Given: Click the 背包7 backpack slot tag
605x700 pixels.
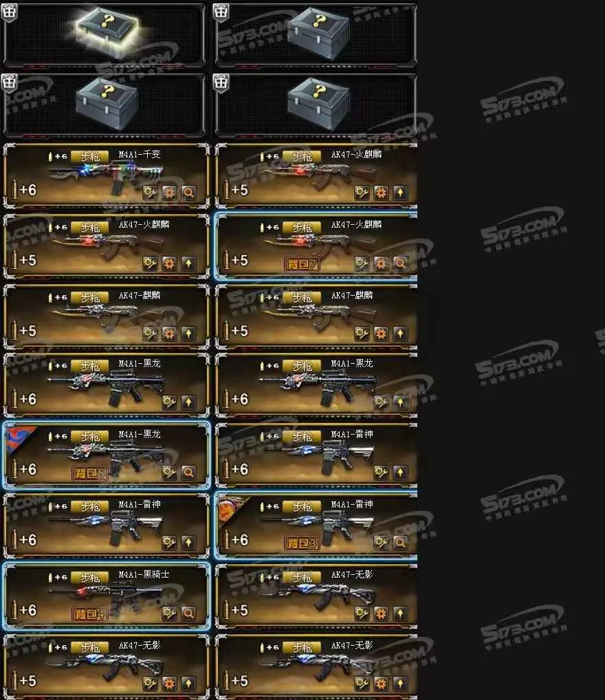Looking at the screenshot, I should (x=301, y=264).
